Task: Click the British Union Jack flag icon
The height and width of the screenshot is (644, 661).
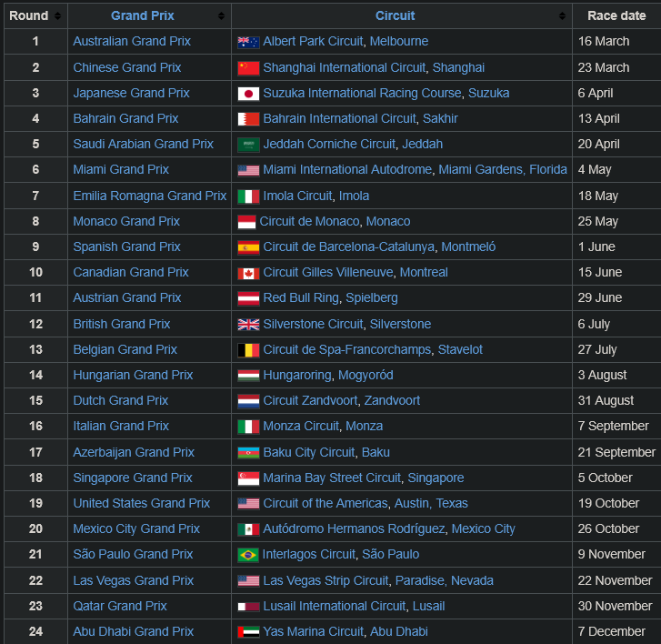Action: 248,325
